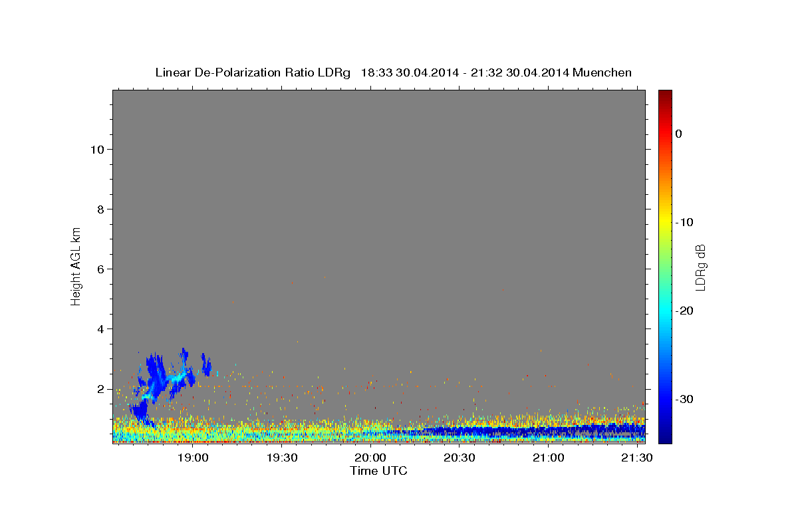Click the height tick label "10"
The width and height of the screenshot is (798, 532).
[97, 149]
